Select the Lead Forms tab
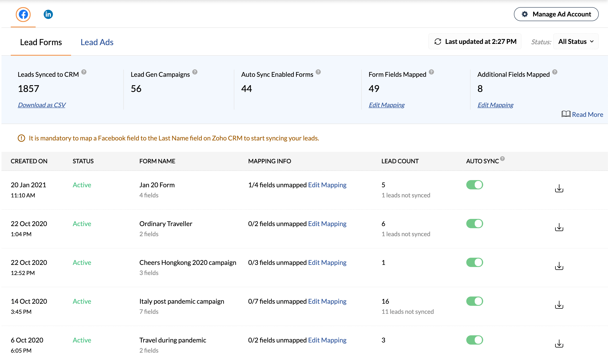This screenshot has height=364, width=608. (41, 42)
